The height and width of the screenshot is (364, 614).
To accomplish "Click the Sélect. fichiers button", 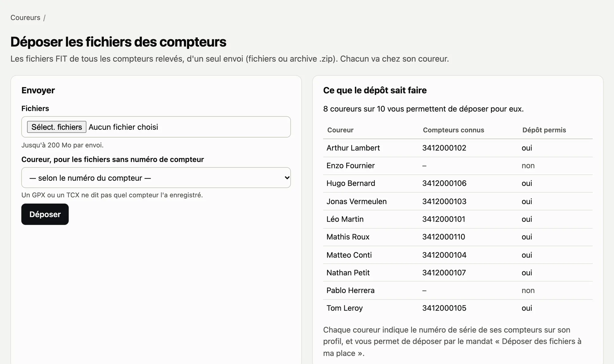I will click(x=56, y=127).
